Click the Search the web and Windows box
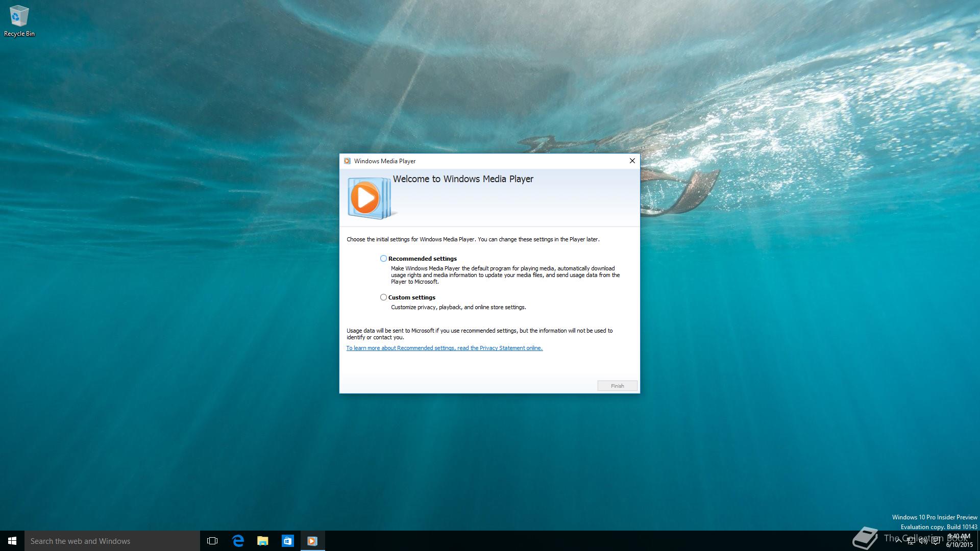The height and width of the screenshot is (551, 980). click(112, 541)
